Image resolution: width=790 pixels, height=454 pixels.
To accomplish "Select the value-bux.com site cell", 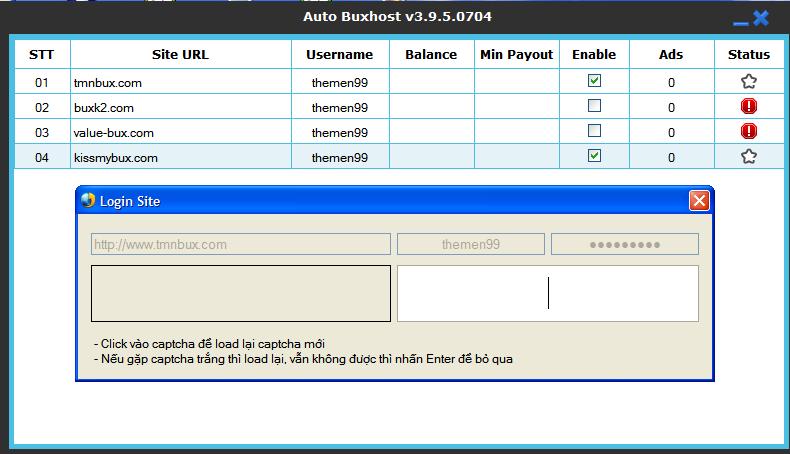I will click(180, 133).
